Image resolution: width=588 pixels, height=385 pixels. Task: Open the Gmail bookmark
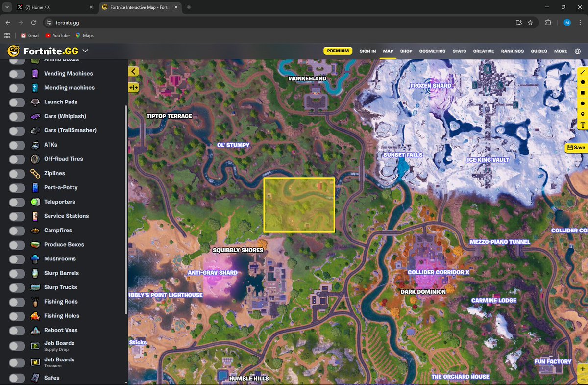30,36
